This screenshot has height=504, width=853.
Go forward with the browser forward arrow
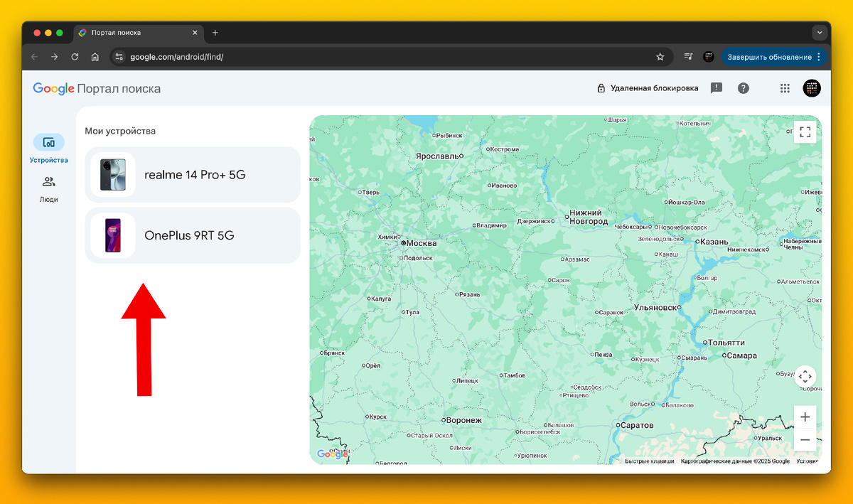[x=55, y=57]
